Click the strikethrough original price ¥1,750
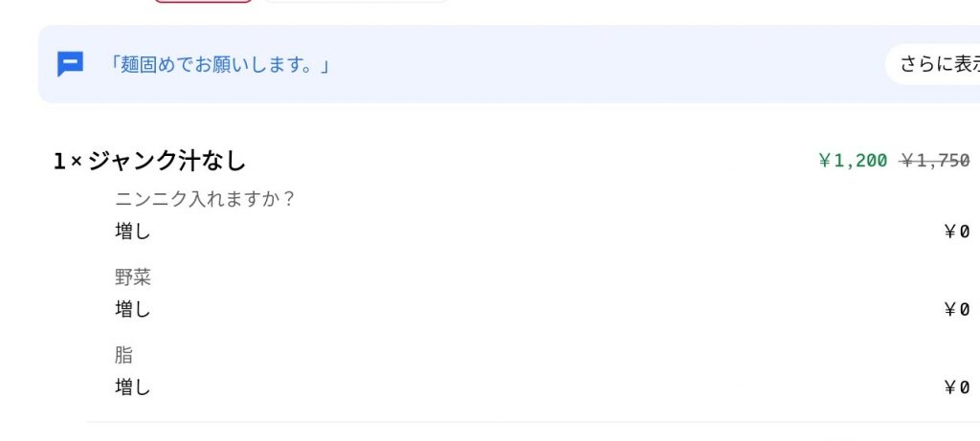Screen dimensions: 980x441 935,161
